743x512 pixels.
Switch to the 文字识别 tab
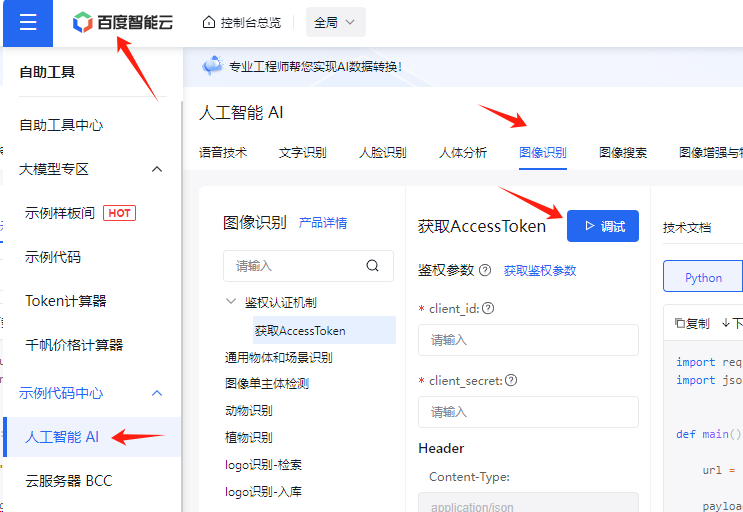303,153
